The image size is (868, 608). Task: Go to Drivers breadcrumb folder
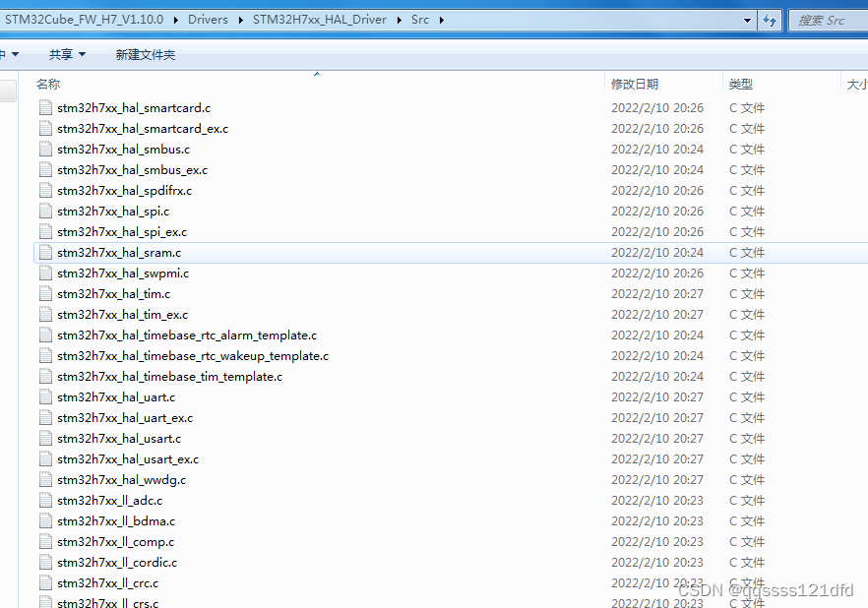coord(209,20)
